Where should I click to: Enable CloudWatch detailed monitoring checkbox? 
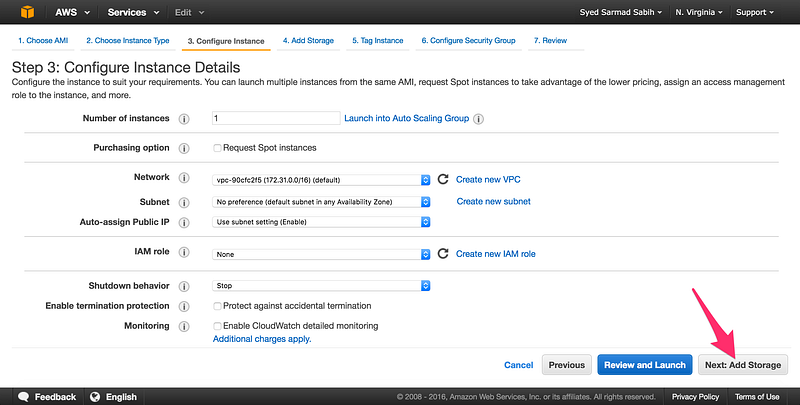point(217,326)
